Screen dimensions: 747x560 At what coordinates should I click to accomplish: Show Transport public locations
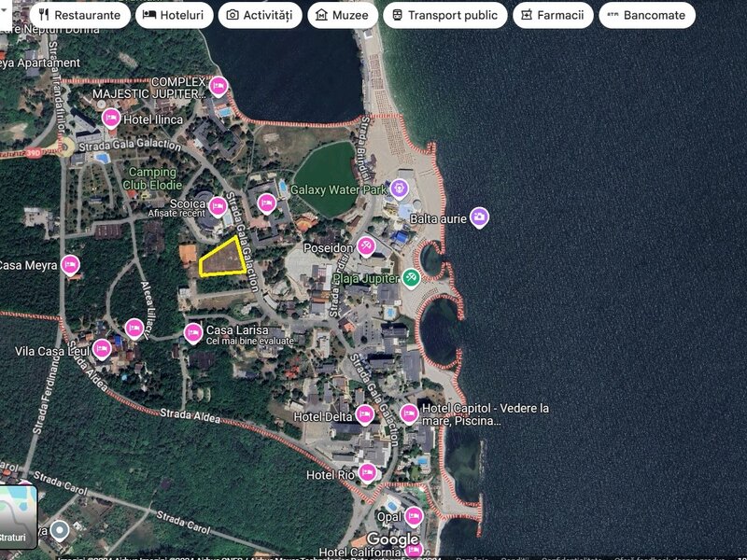click(445, 15)
